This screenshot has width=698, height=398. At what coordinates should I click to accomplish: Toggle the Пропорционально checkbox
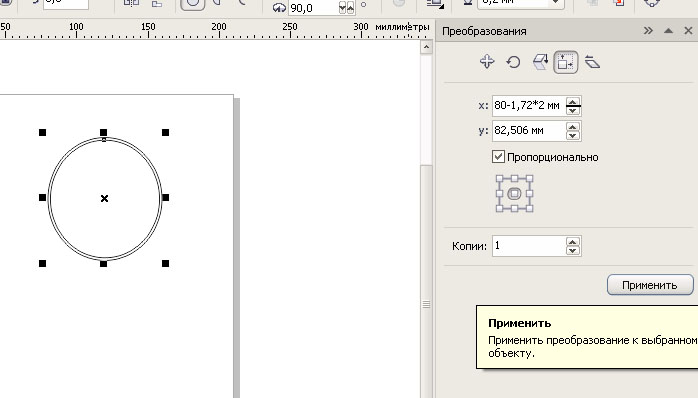498,157
